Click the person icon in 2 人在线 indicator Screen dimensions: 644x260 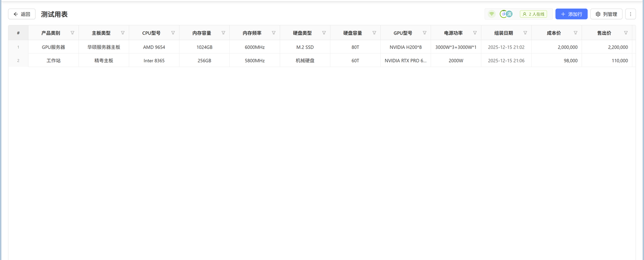[x=525, y=14]
